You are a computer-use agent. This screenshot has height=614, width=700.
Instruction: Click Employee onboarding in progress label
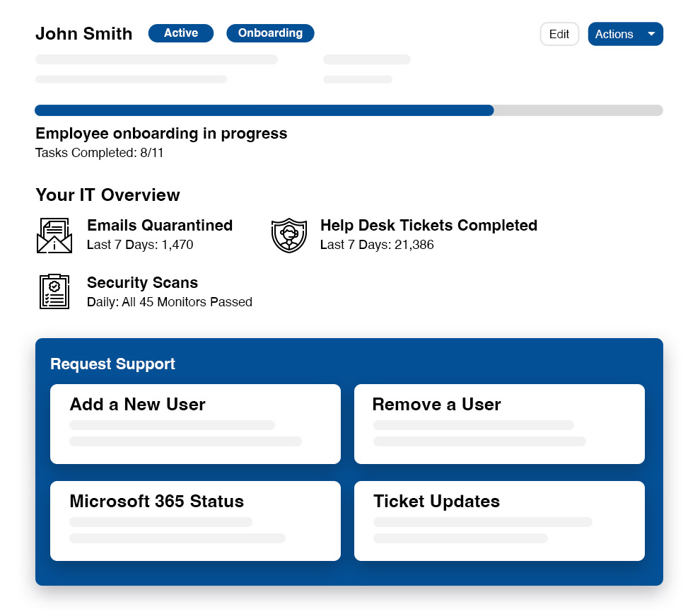pyautogui.click(x=161, y=134)
